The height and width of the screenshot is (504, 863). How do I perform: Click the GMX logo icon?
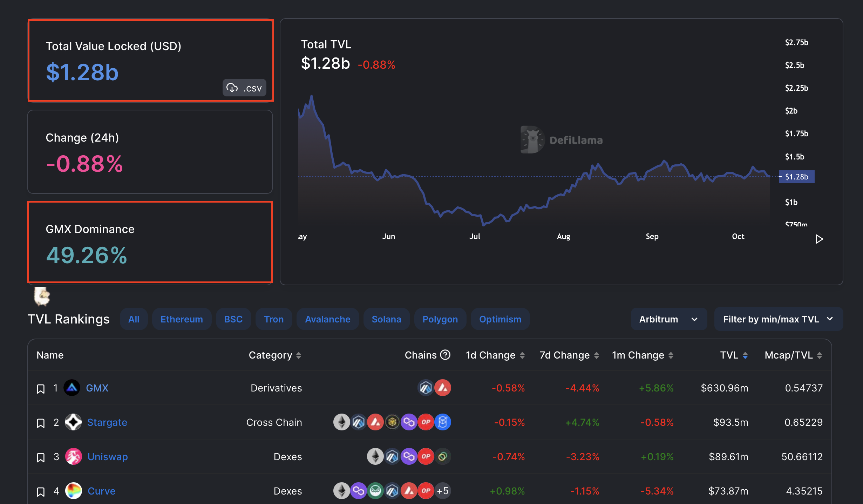point(72,388)
